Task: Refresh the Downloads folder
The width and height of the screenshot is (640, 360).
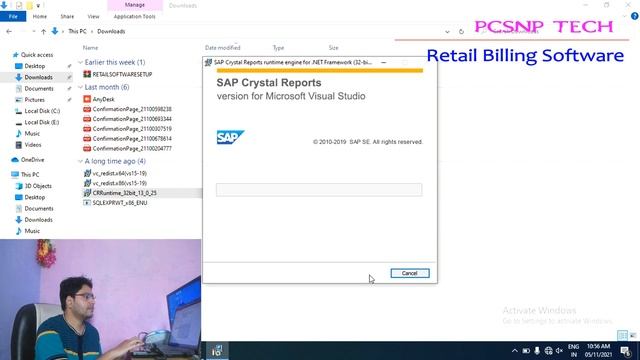Action: click(461, 31)
